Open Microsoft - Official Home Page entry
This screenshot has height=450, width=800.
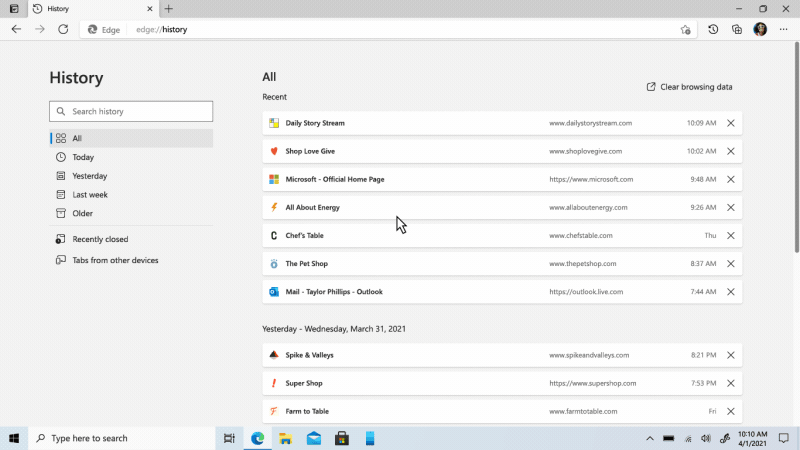click(x=502, y=179)
